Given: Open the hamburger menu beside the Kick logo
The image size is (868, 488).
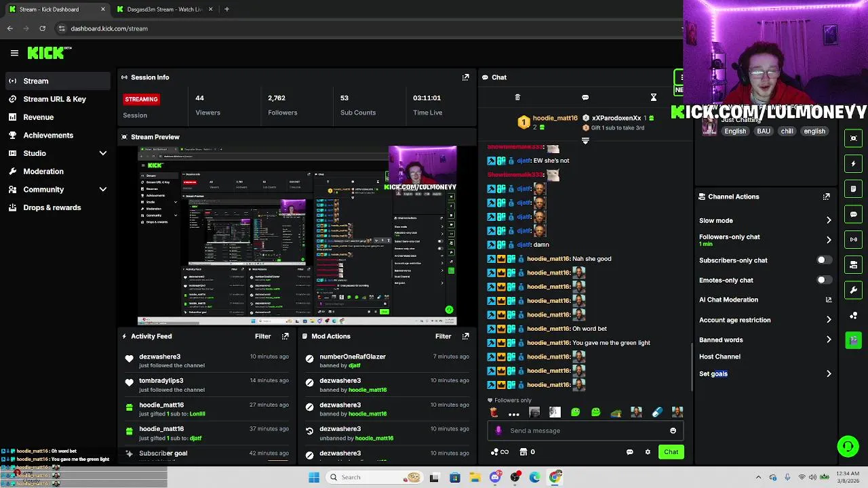Looking at the screenshot, I should tap(14, 53).
